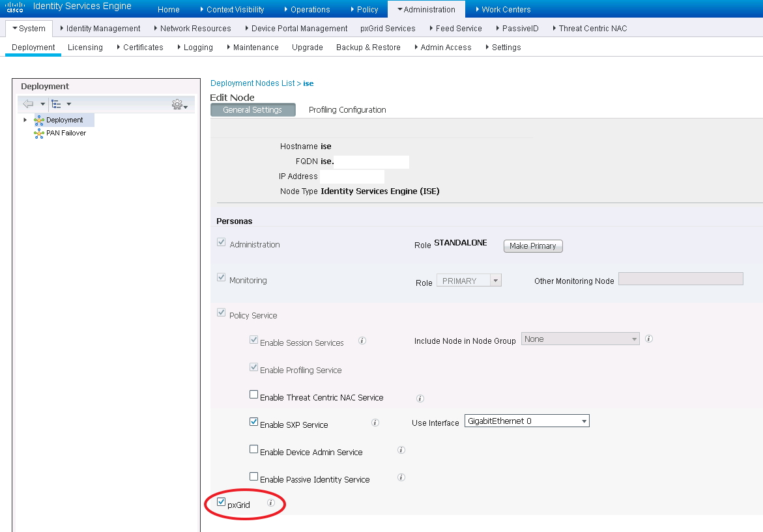Toggle Enable Profiling Service checkbox

(x=253, y=367)
